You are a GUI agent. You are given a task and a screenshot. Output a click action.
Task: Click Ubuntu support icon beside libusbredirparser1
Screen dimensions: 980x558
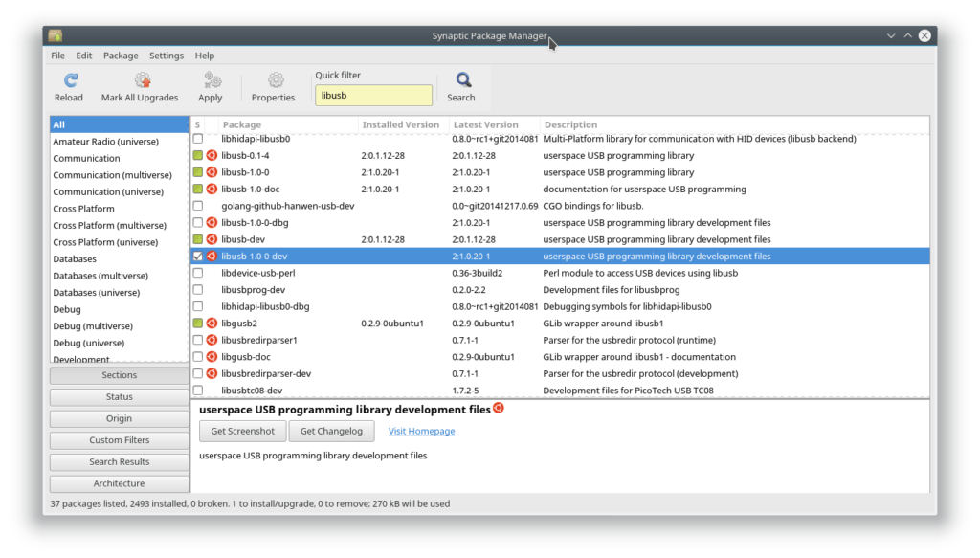(212, 340)
